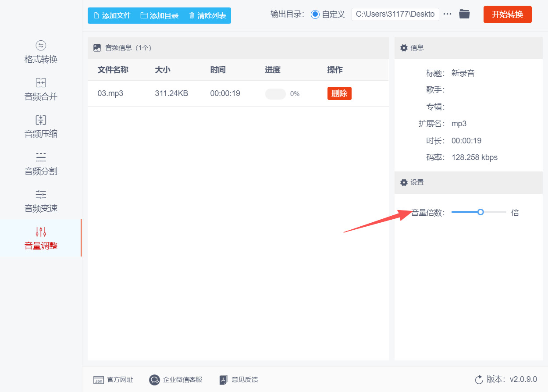This screenshot has height=392, width=548.
Task: Open the 音频合并 tool
Action: [x=40, y=89]
